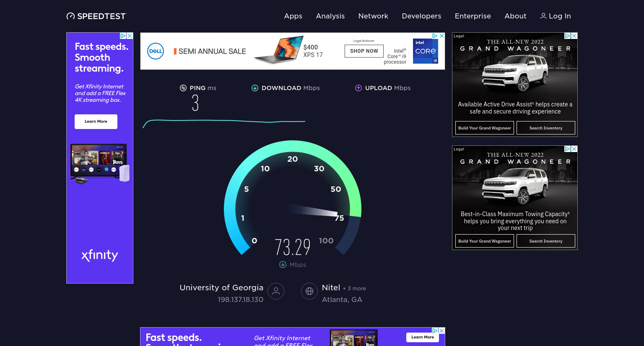
Task: Open the Network menu
Action: 373,16
